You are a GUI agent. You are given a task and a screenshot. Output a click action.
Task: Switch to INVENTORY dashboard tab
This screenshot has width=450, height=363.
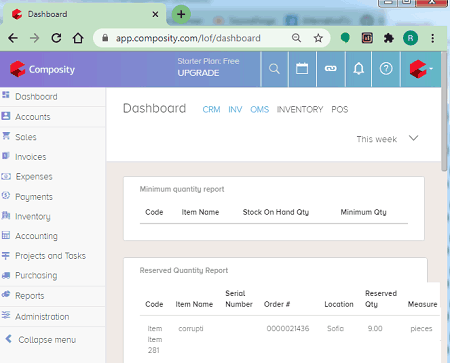(x=300, y=109)
